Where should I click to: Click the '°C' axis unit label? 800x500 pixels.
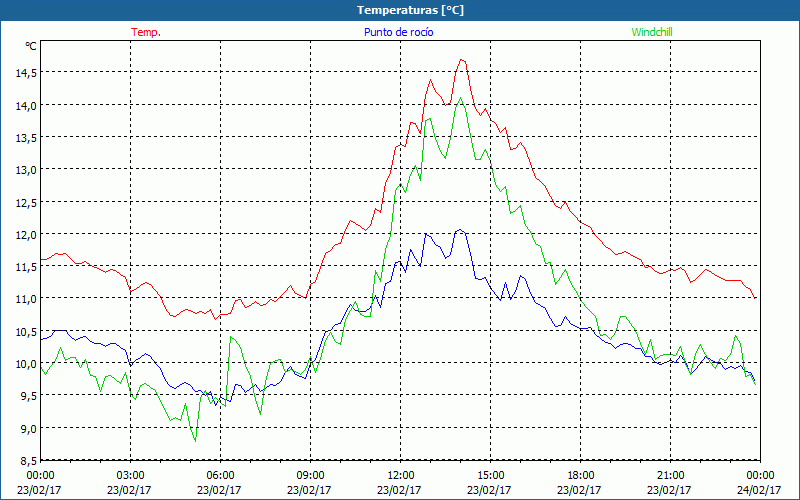click(x=31, y=46)
